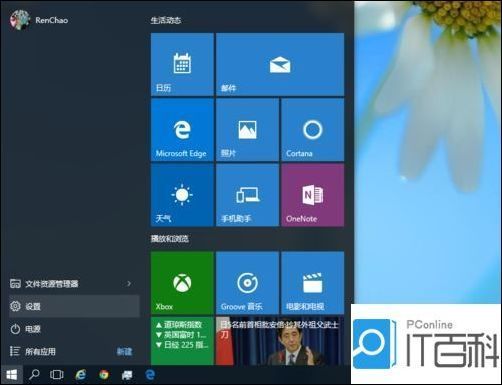
Task: Click the RenChao user avatar
Action: click(x=20, y=20)
